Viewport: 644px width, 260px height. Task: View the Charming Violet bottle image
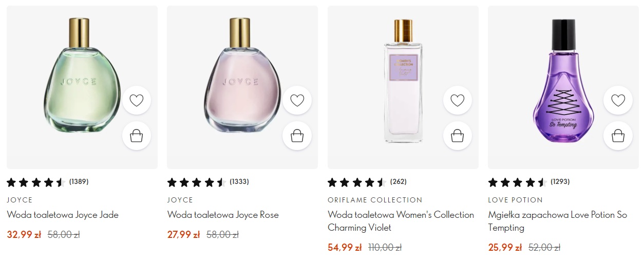point(403,82)
